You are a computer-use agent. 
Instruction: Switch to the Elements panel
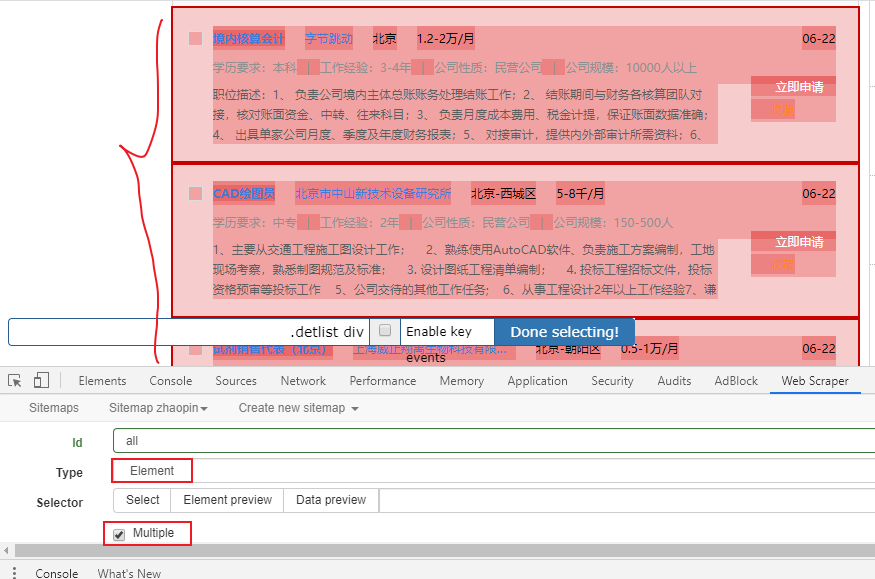tap(101, 380)
